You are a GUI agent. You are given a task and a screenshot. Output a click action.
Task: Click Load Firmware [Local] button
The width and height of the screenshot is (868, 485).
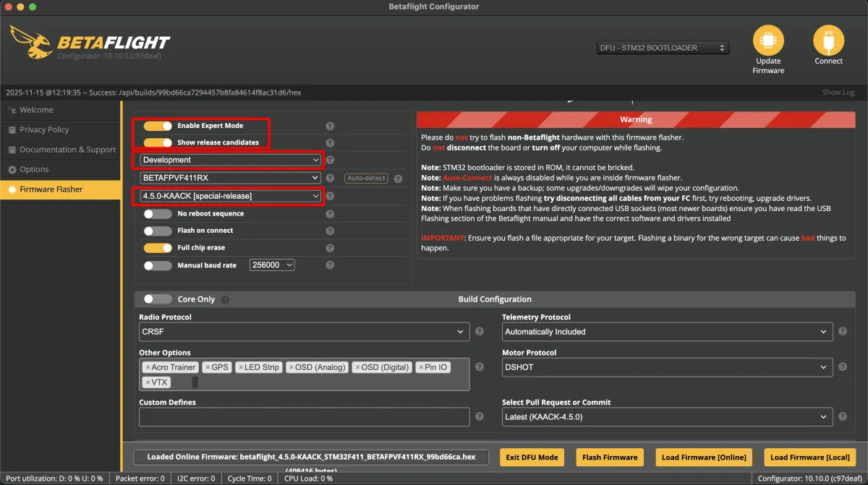click(x=810, y=457)
